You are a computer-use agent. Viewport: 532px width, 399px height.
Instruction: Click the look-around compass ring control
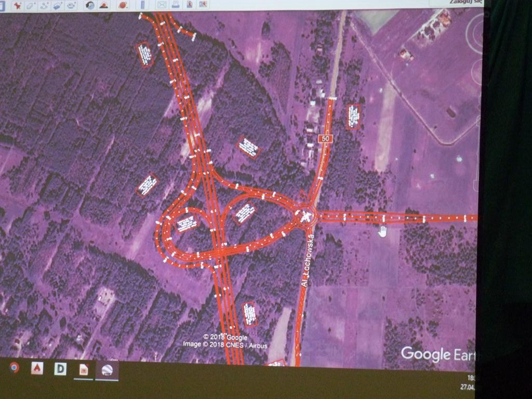pyautogui.click(x=475, y=33)
